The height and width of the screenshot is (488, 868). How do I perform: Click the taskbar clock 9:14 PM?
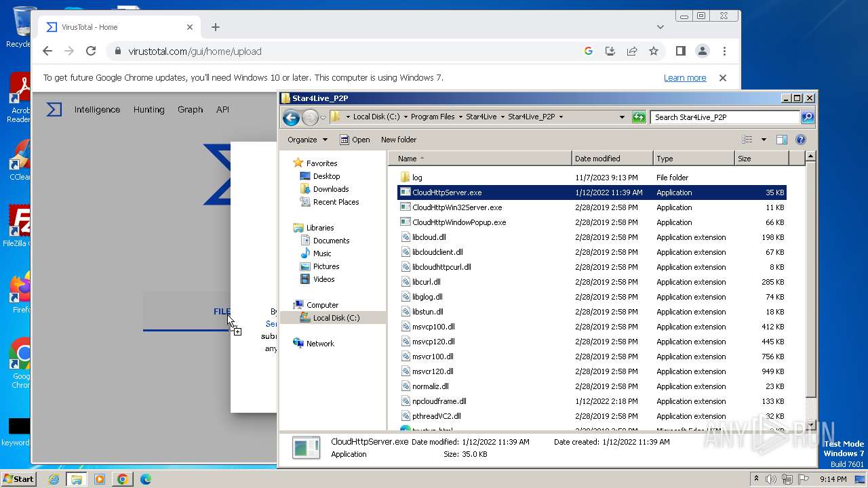click(x=833, y=479)
